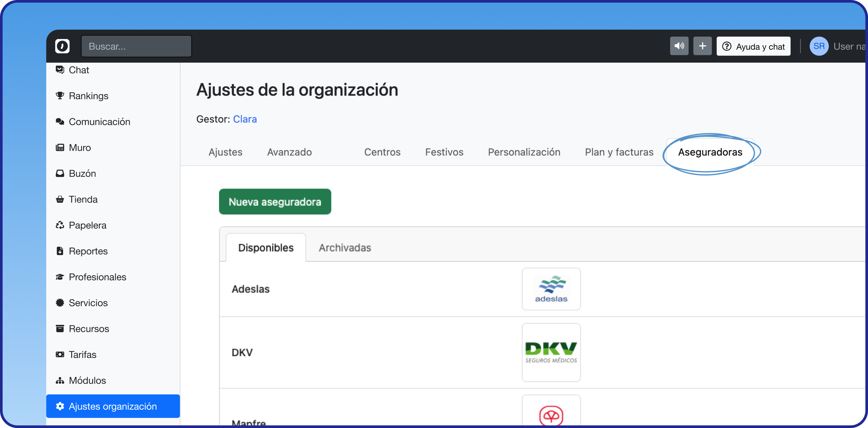Click the Profesionales graduation cap icon

coord(60,277)
